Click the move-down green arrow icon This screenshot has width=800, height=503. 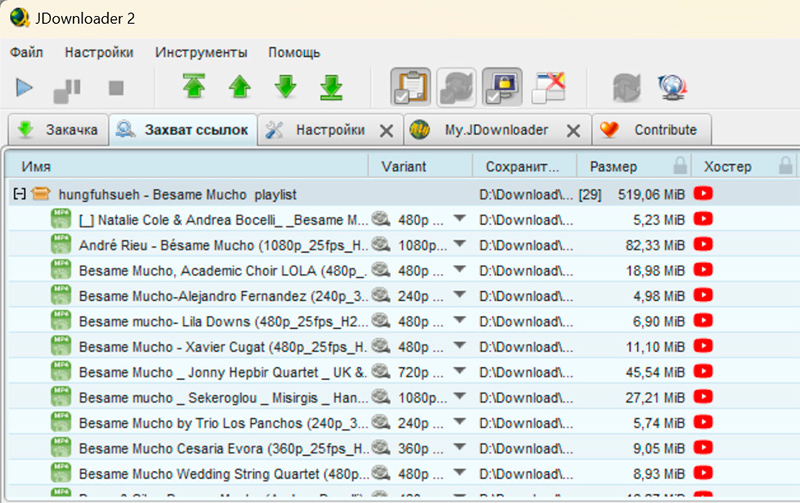(286, 88)
